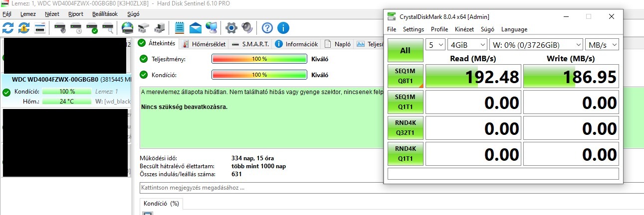Click the computer with circuit board icon
The height and width of the screenshot is (215, 644).
click(160, 27)
